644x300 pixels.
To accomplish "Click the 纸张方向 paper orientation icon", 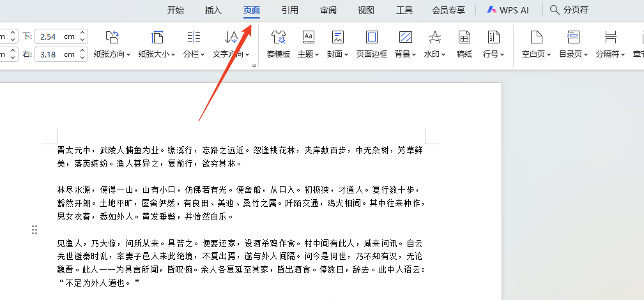I will pyautogui.click(x=112, y=37).
